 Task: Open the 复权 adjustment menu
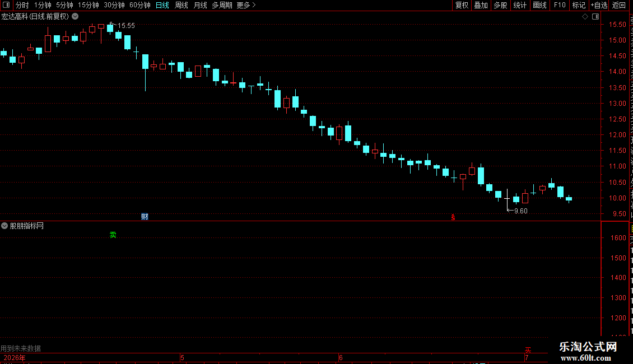pos(462,5)
